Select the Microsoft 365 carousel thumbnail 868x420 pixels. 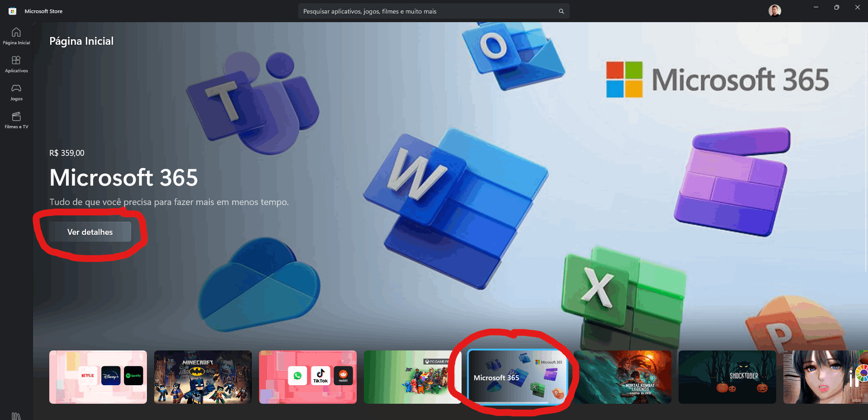tap(518, 377)
